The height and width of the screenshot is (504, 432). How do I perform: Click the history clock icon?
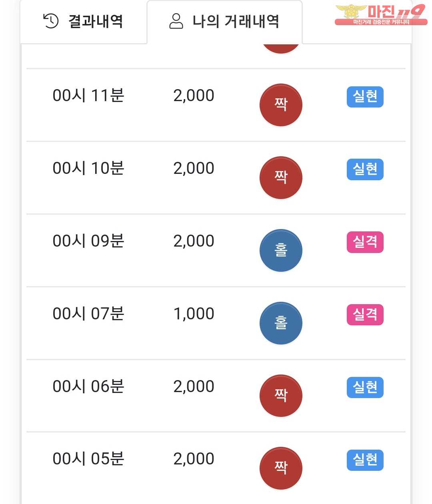pyautogui.click(x=51, y=21)
